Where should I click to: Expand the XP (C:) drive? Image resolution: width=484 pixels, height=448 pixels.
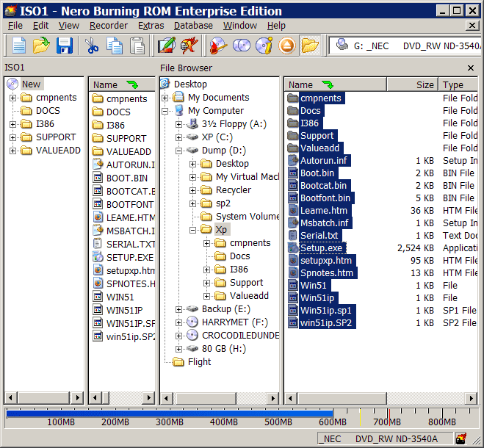point(178,137)
